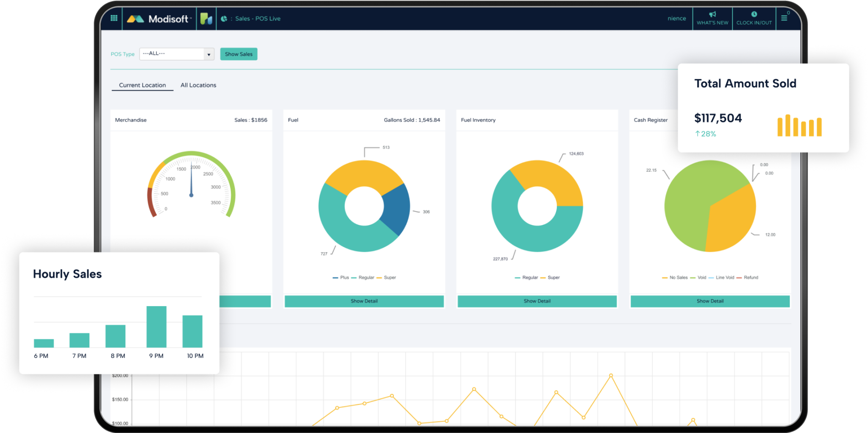Select the Current Location tab
The width and height of the screenshot is (868, 433).
142,85
